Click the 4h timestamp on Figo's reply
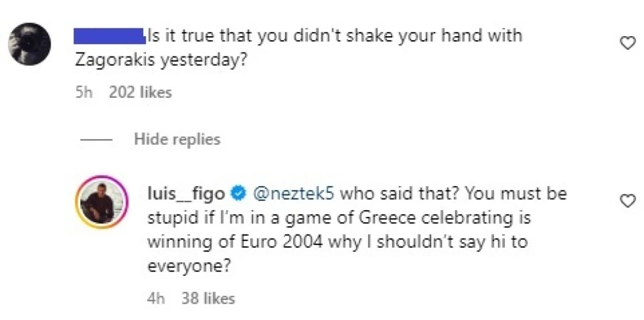This screenshot has height=320, width=644. point(156,298)
